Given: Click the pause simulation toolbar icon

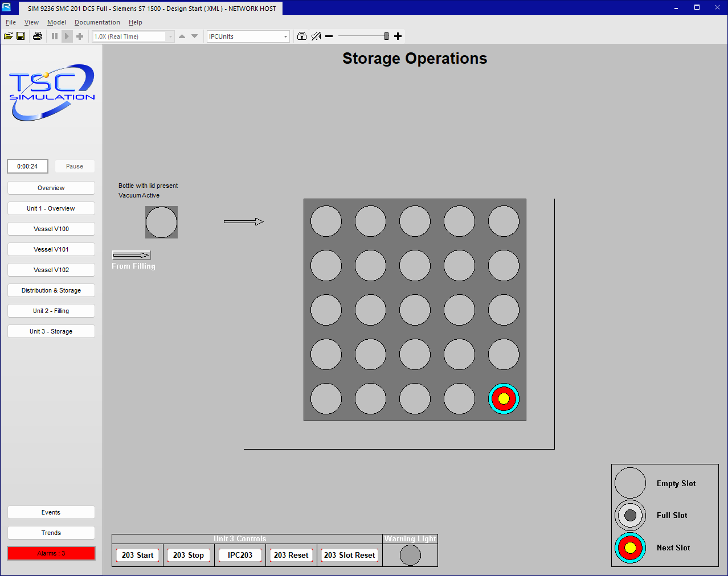Looking at the screenshot, I should pos(55,36).
